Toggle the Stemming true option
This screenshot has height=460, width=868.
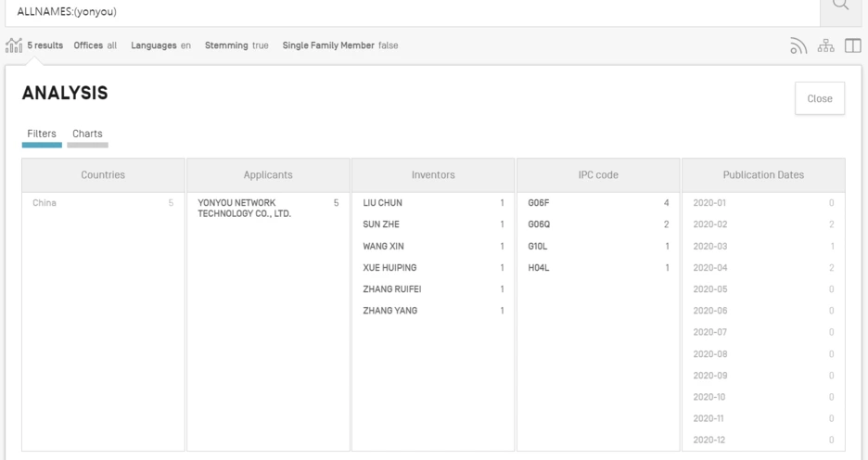[236, 46]
